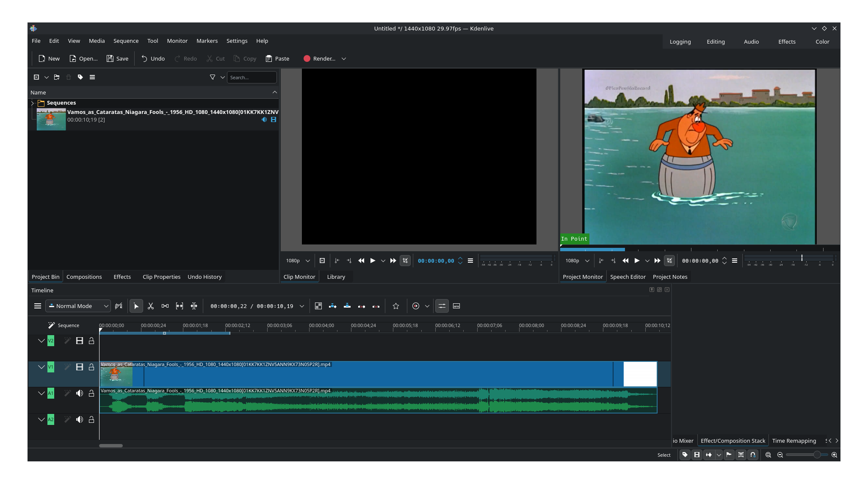Adjust the timeline zoom slider
This screenshot has width=868, height=494.
coord(816,455)
